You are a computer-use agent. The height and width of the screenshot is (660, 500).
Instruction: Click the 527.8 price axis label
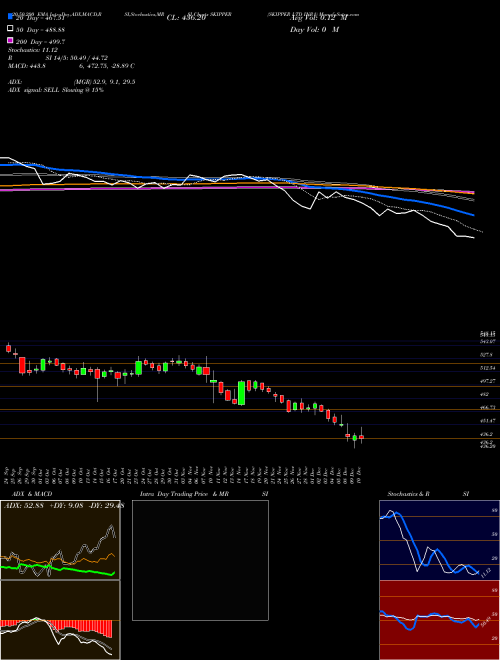tap(486, 355)
